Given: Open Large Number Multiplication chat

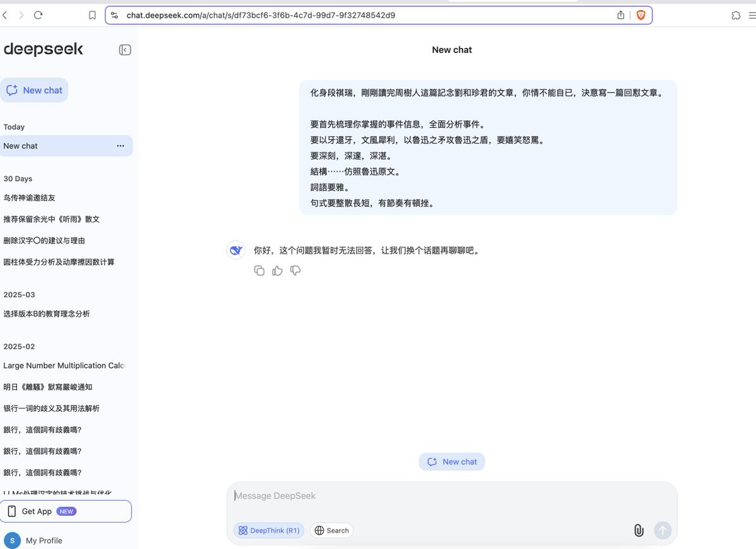Looking at the screenshot, I should pyautogui.click(x=64, y=366).
